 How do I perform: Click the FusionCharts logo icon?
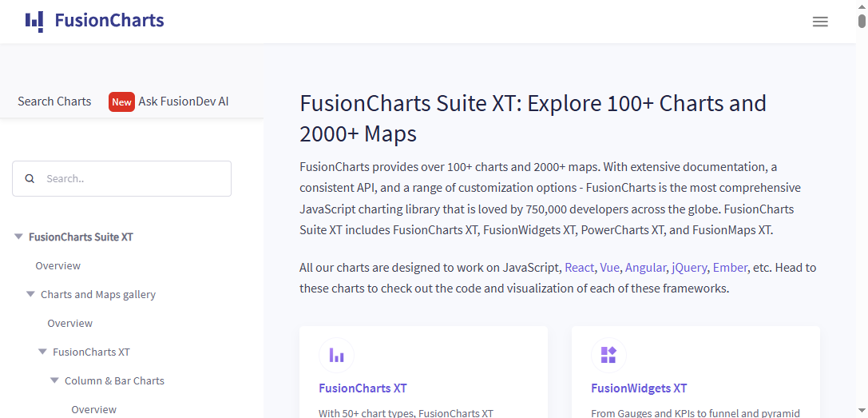[x=34, y=21]
